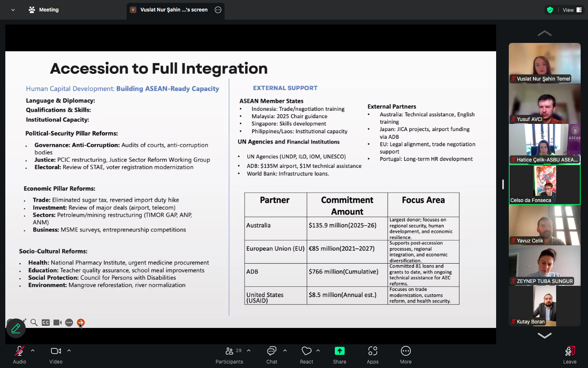Expand the chat options caret
The image size is (588, 368).
tap(285, 350)
